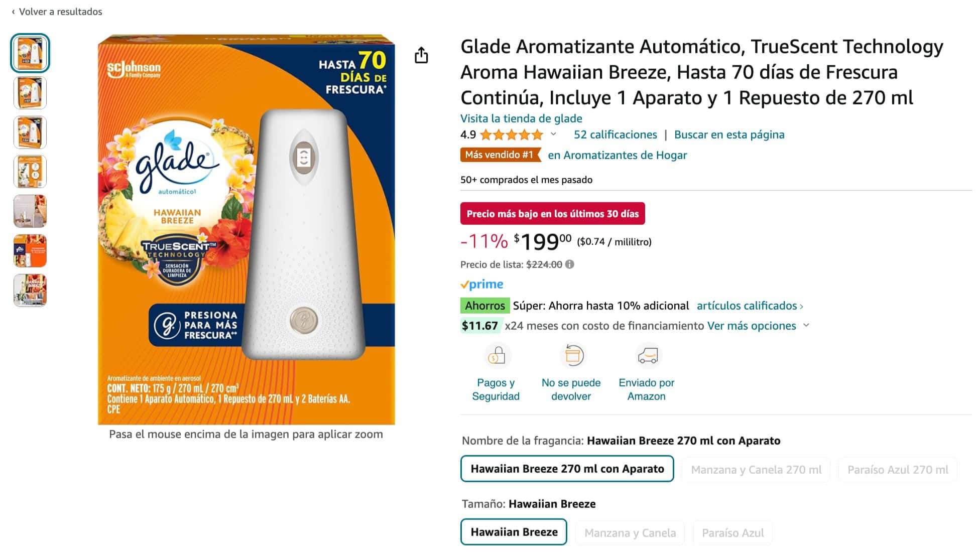The image size is (980, 553).
Task: Click the Enviado por Amazon truck icon
Action: pos(647,356)
